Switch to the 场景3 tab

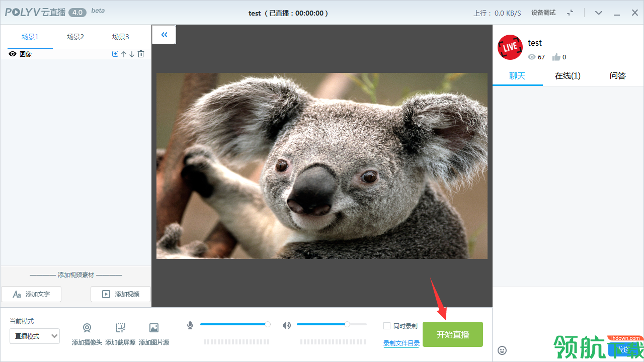coord(121,37)
